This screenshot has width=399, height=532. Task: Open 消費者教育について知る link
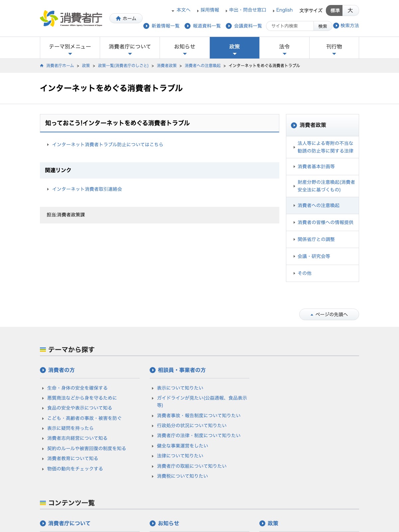click(x=73, y=459)
